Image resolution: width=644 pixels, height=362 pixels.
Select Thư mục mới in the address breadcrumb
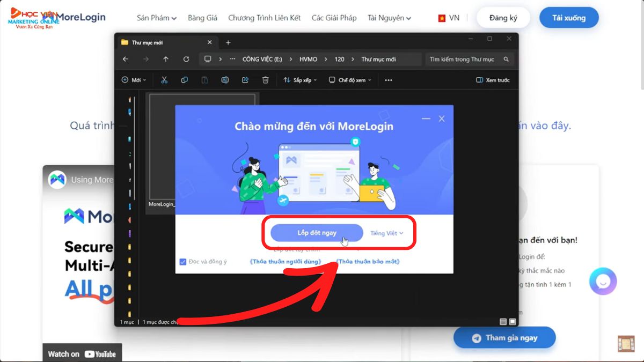tap(378, 59)
